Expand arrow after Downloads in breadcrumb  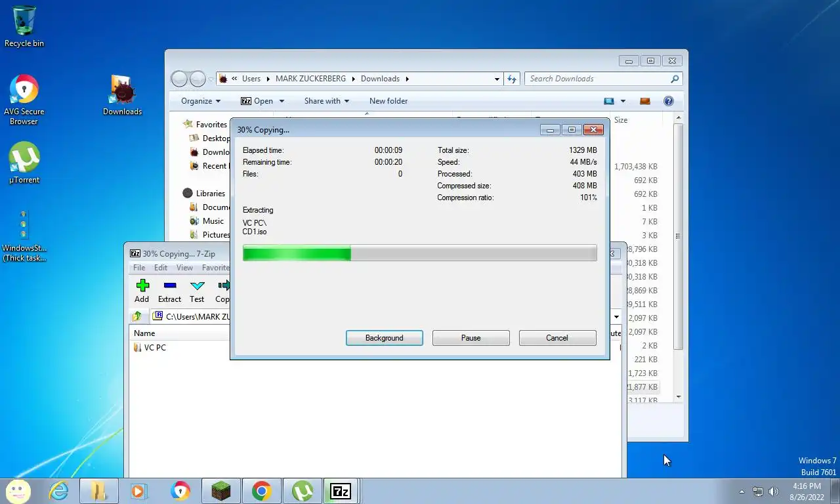[x=407, y=79]
